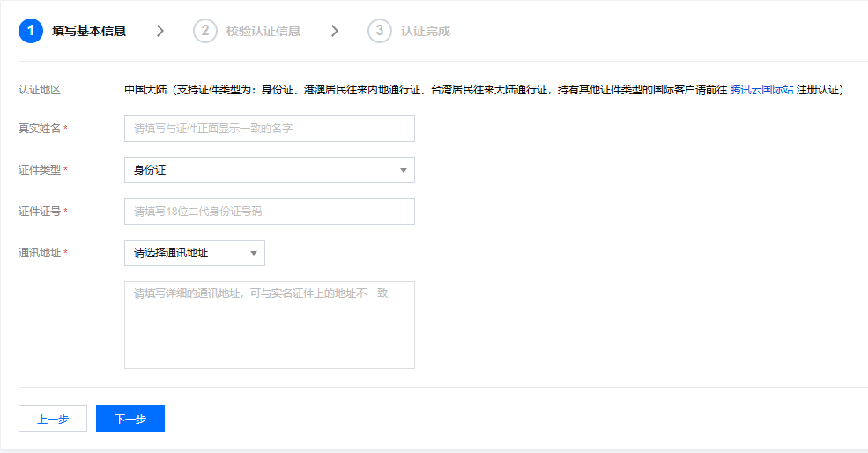Open the 证件类型 身份证 dropdown
868x453 pixels.
point(270,170)
